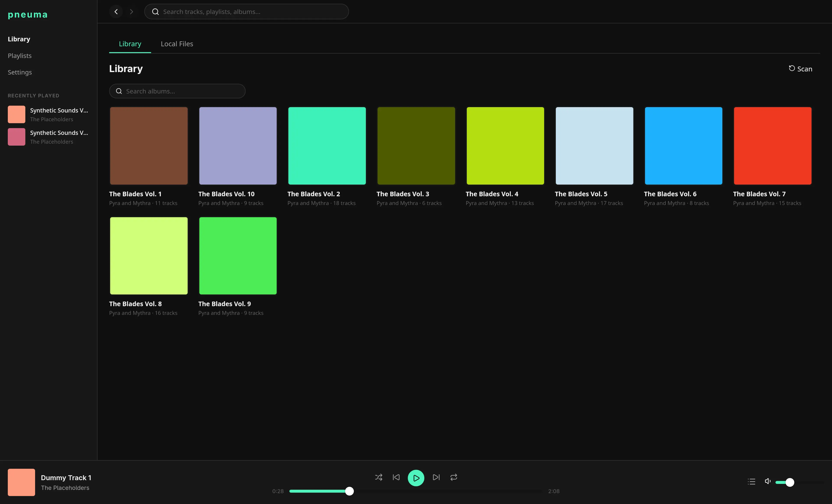Open The Blades Vol. 9 album cover
The height and width of the screenshot is (504, 832).
pyautogui.click(x=238, y=256)
